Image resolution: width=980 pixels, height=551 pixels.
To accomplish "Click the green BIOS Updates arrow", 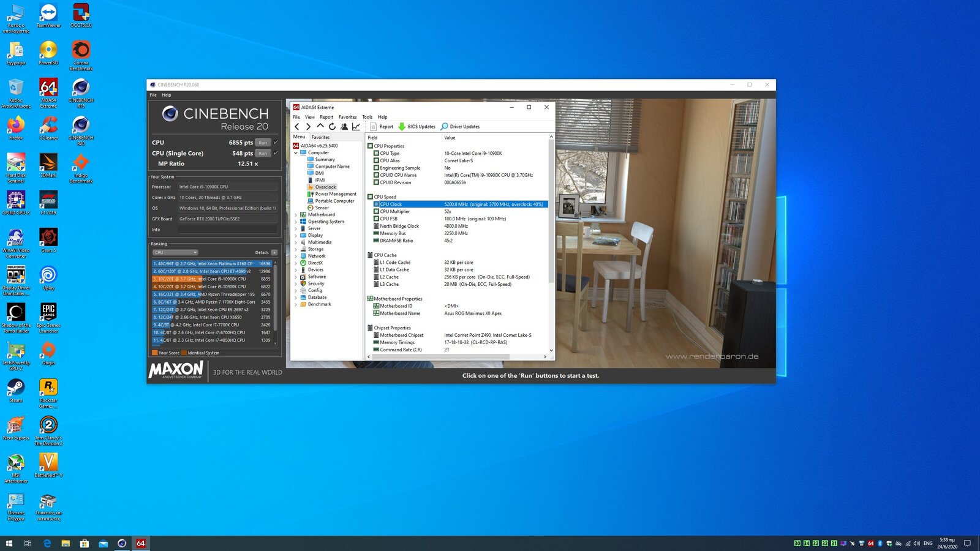I will pos(402,127).
